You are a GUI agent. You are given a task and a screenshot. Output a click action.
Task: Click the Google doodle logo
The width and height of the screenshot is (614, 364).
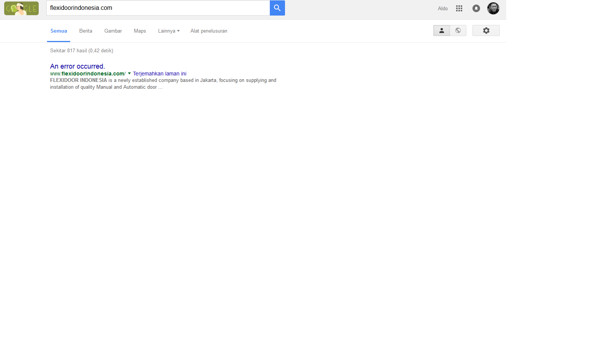click(x=21, y=8)
